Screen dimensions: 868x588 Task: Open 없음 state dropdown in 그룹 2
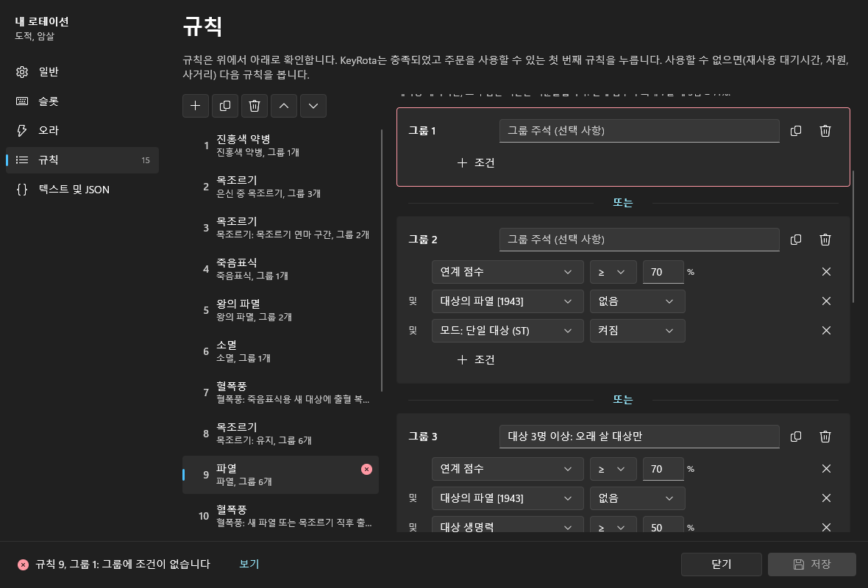click(x=637, y=301)
